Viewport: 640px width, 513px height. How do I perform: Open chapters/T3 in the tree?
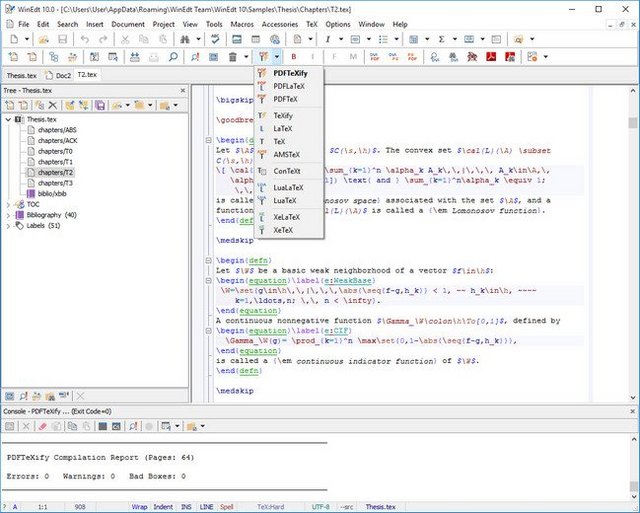point(55,183)
